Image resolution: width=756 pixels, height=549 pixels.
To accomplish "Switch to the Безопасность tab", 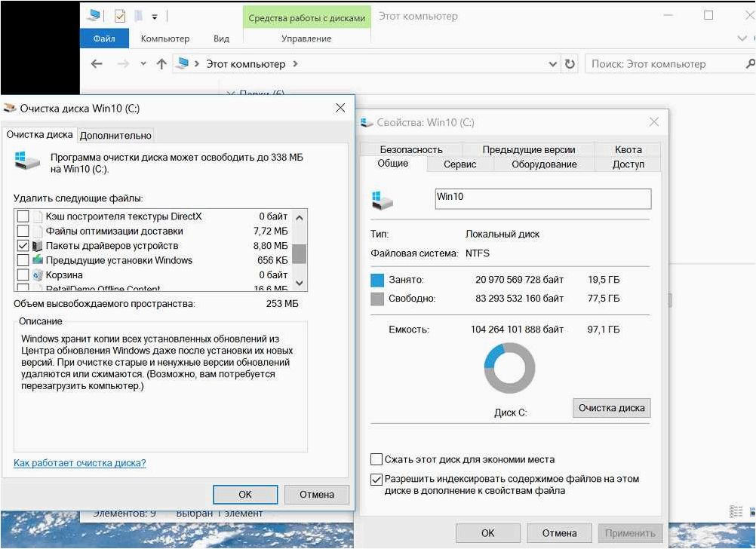I will click(x=411, y=149).
